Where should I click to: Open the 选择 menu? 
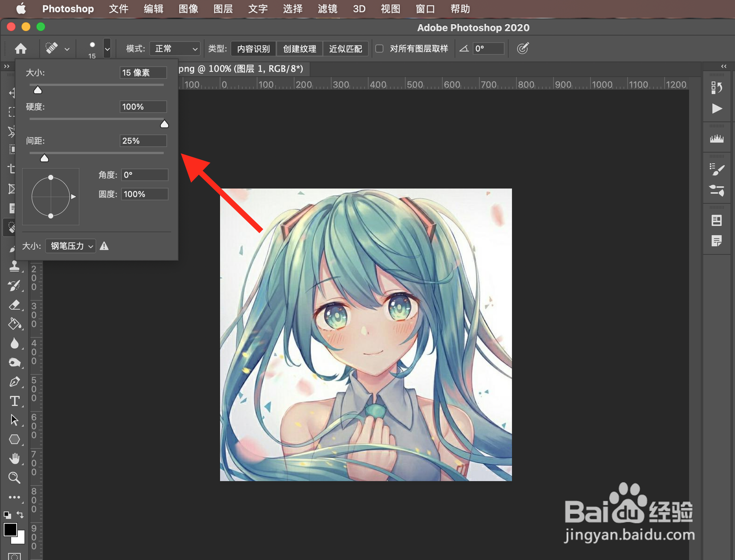coord(293,9)
